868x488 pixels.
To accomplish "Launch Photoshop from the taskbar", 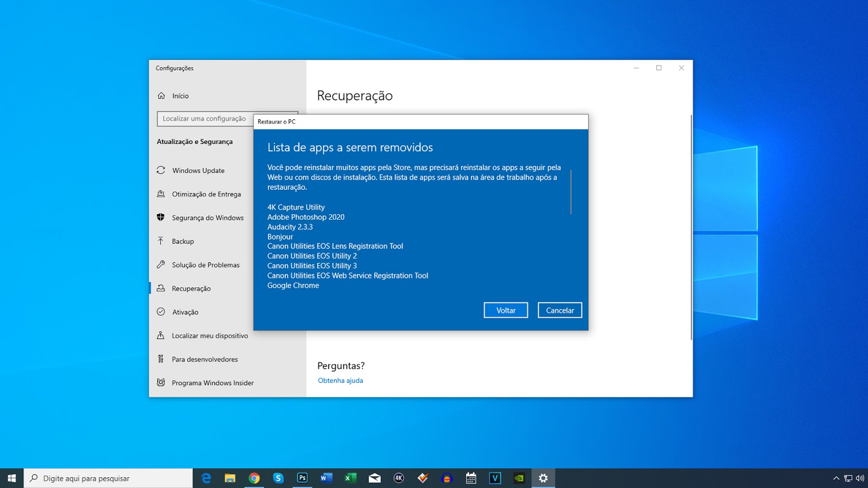I will click(x=302, y=478).
